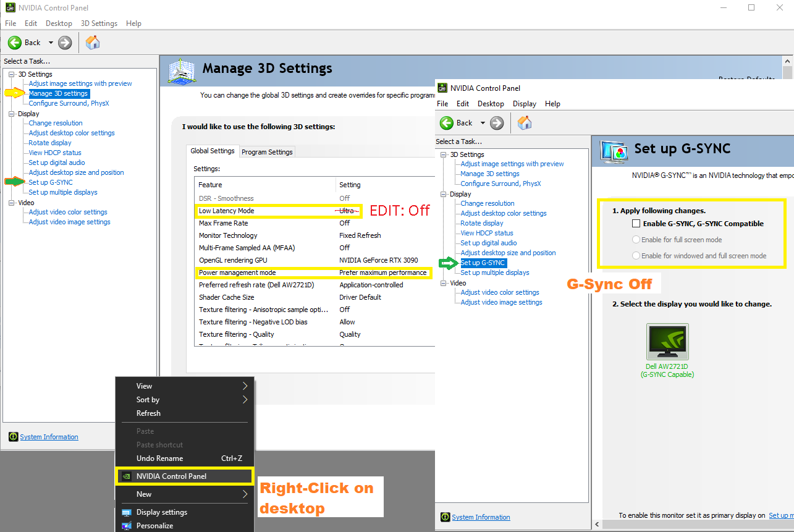
Task: Switch to Global Settings tab
Action: click(x=213, y=151)
